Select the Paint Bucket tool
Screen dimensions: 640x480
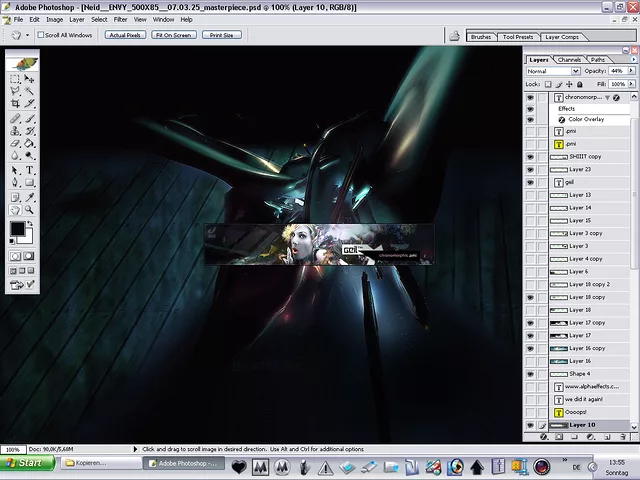point(29,143)
